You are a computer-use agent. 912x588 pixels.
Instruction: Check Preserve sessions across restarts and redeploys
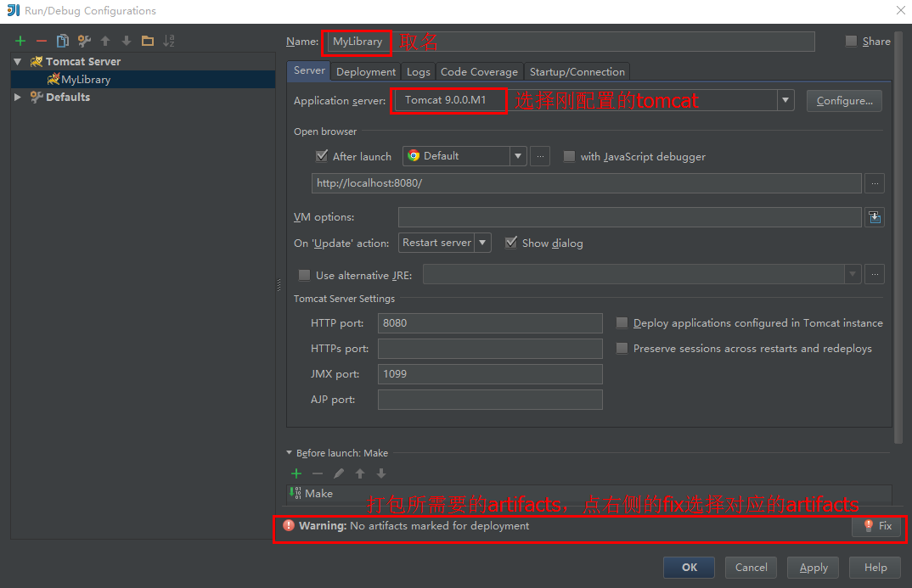point(622,348)
